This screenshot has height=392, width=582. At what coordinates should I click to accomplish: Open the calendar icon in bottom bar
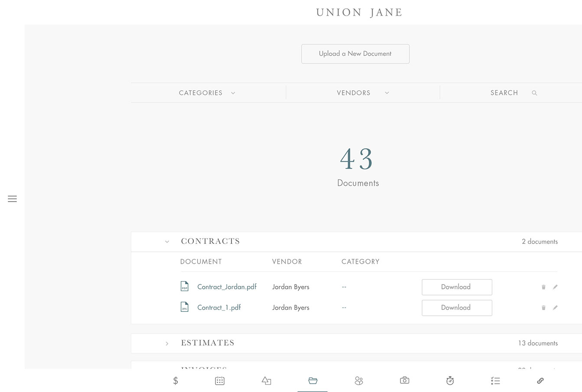click(220, 381)
